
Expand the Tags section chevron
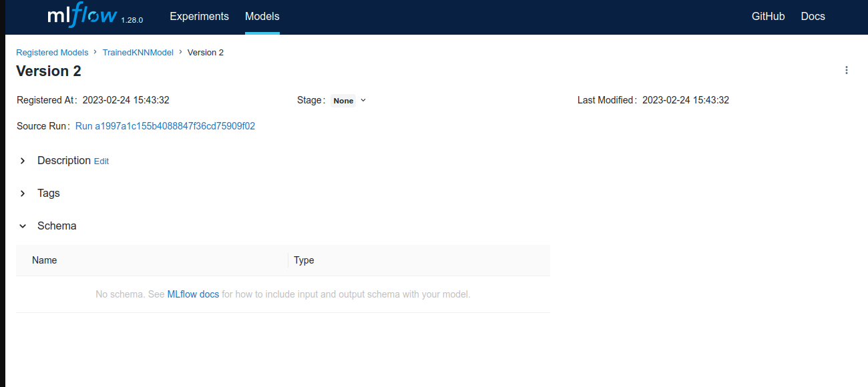[23, 193]
